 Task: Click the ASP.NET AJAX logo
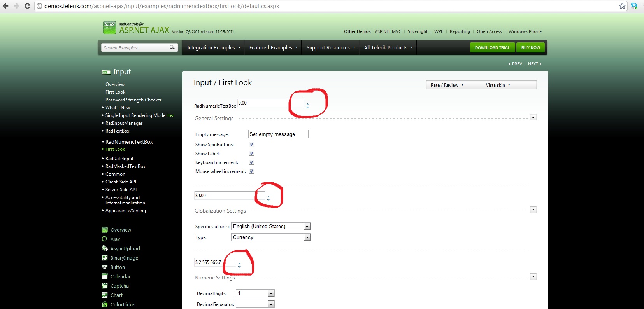(x=136, y=28)
